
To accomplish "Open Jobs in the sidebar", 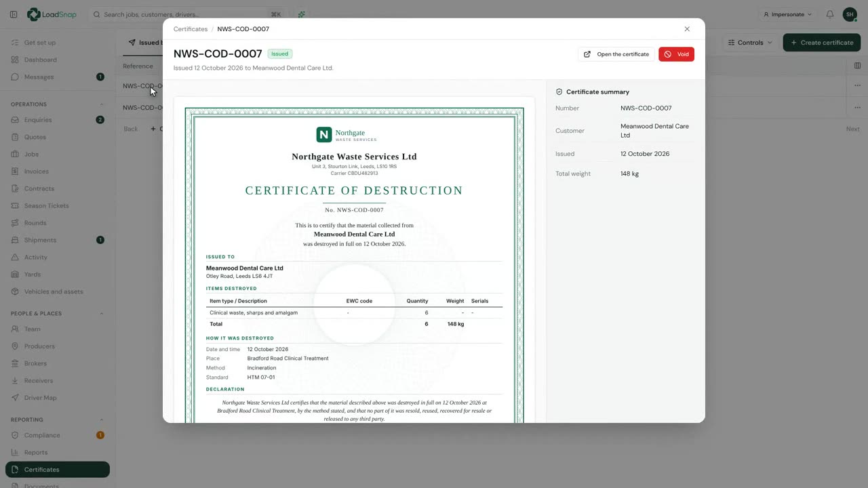I will coord(58,155).
